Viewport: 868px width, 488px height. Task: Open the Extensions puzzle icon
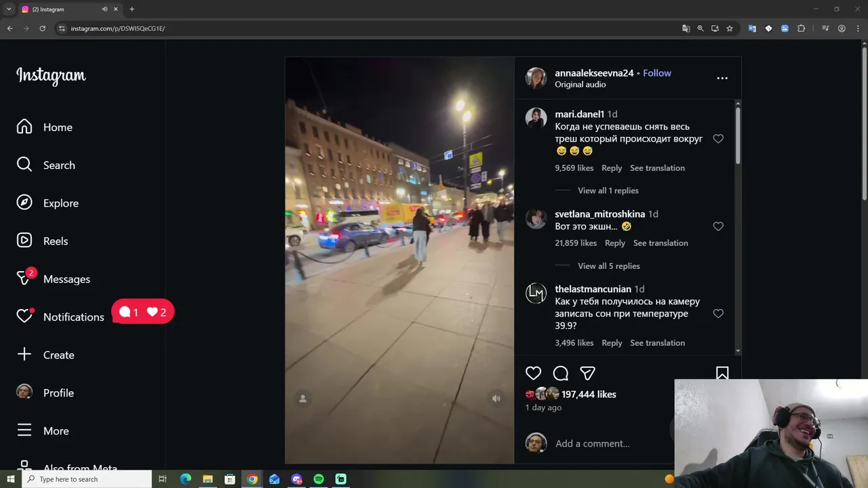(801, 28)
